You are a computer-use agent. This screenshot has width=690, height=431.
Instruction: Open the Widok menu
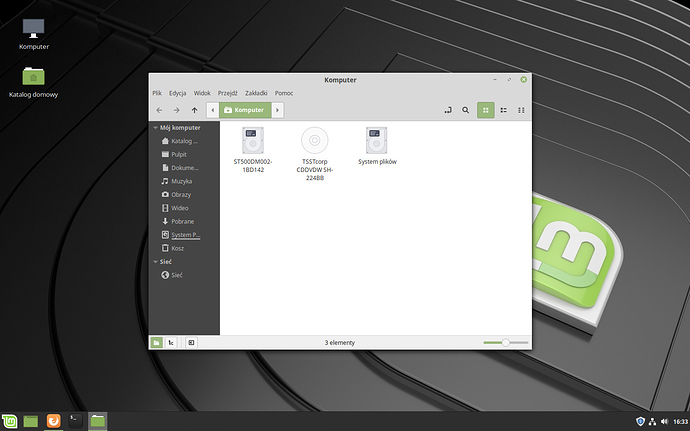tap(203, 93)
